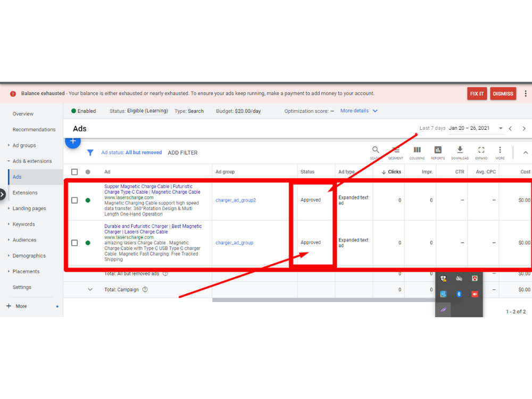
Task: Click help icon beside All but removed ads
Action: tap(165, 273)
